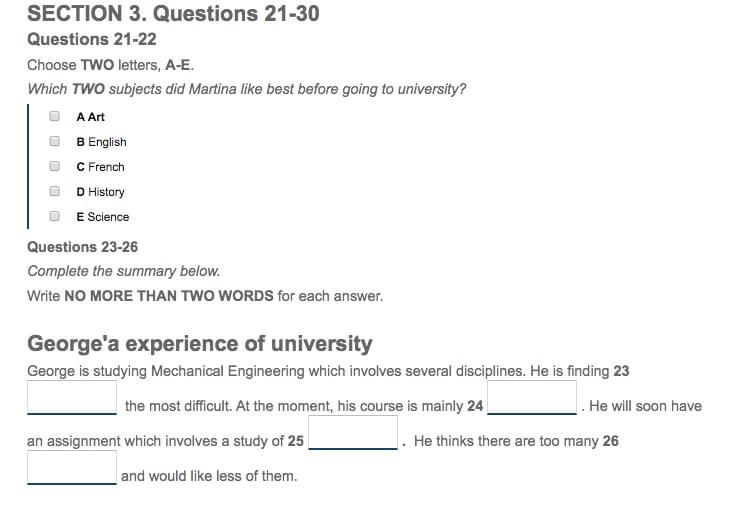
Task: Click the answer field for question 23
Action: [x=72, y=397]
